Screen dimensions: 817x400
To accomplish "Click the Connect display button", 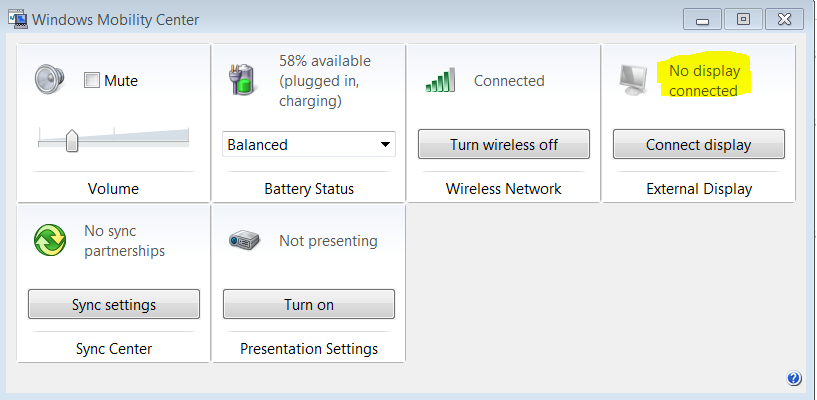I will coord(698,144).
